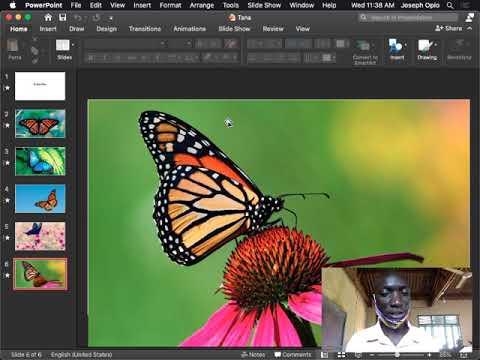The width and height of the screenshot is (480, 360).
Task: Click the Spotlight magnifier icon in menu bar
Action: click(450, 5)
